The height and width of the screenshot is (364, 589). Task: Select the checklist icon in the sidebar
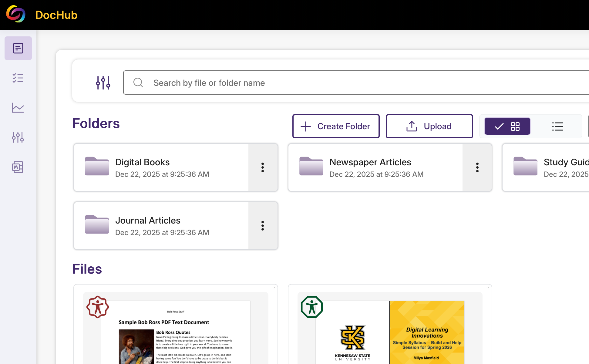pyautogui.click(x=18, y=78)
